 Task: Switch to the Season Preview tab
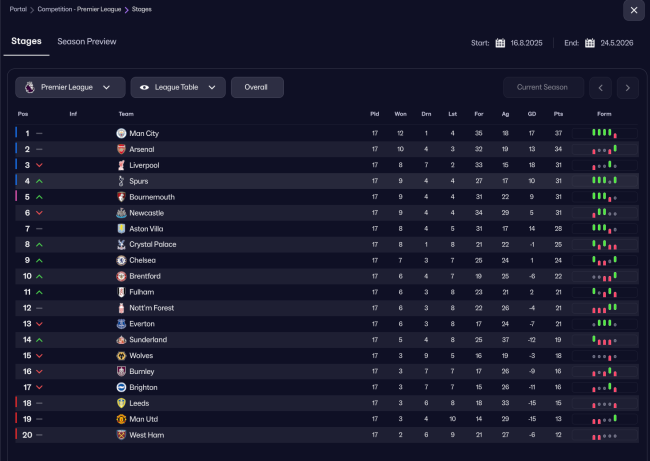coord(87,42)
